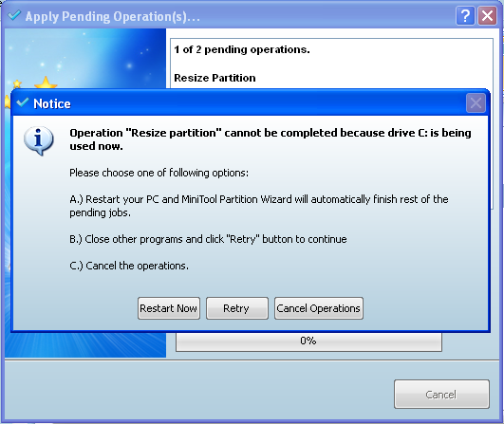The height and width of the screenshot is (424, 504).
Task: Click the 'Notice' dialog title text
Action: click(x=52, y=103)
